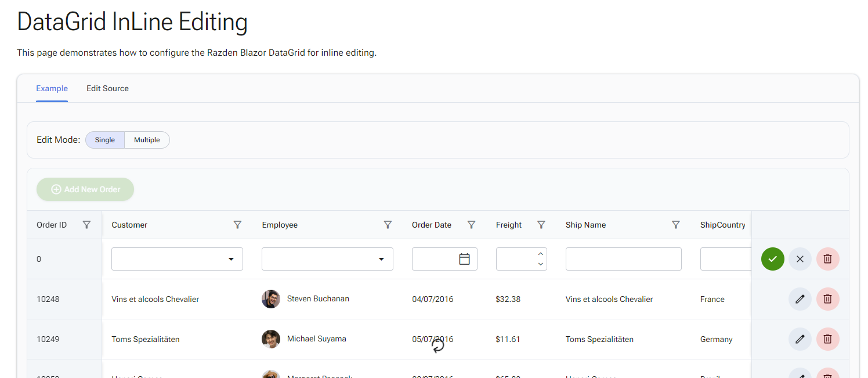Click the Add New Order button

click(x=85, y=189)
